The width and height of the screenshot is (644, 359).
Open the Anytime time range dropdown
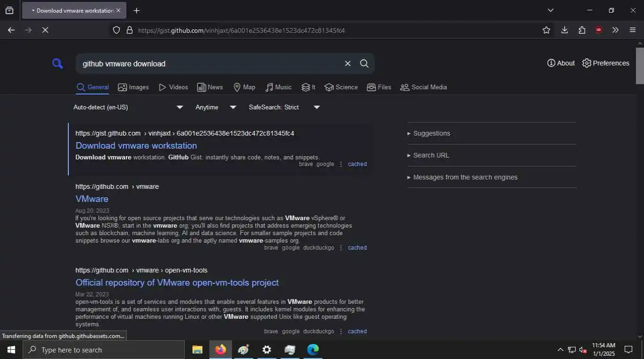click(x=216, y=107)
